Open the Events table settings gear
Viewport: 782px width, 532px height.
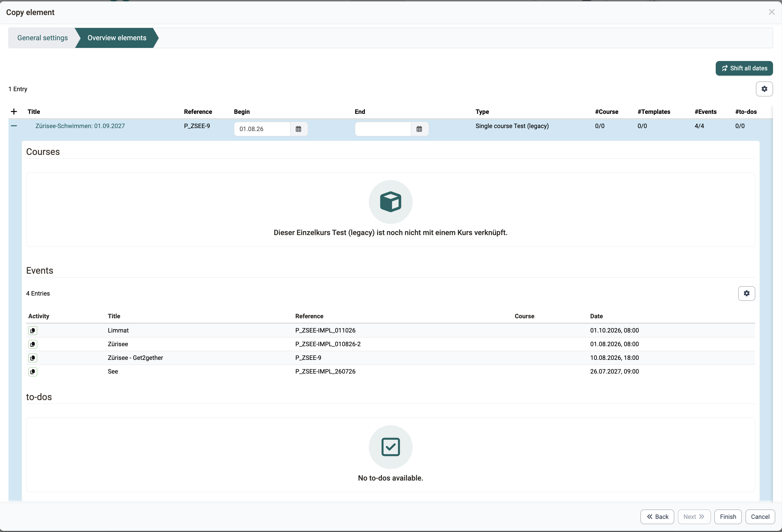click(x=746, y=293)
